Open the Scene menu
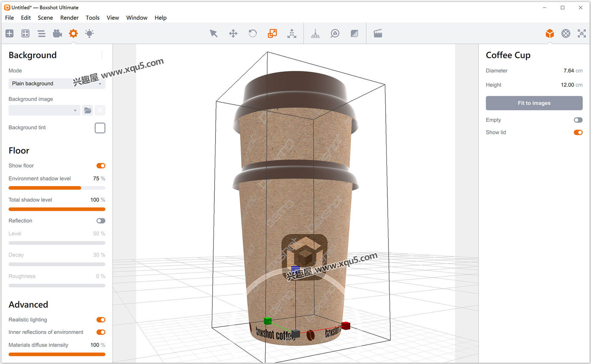The height and width of the screenshot is (364, 591). [45, 18]
